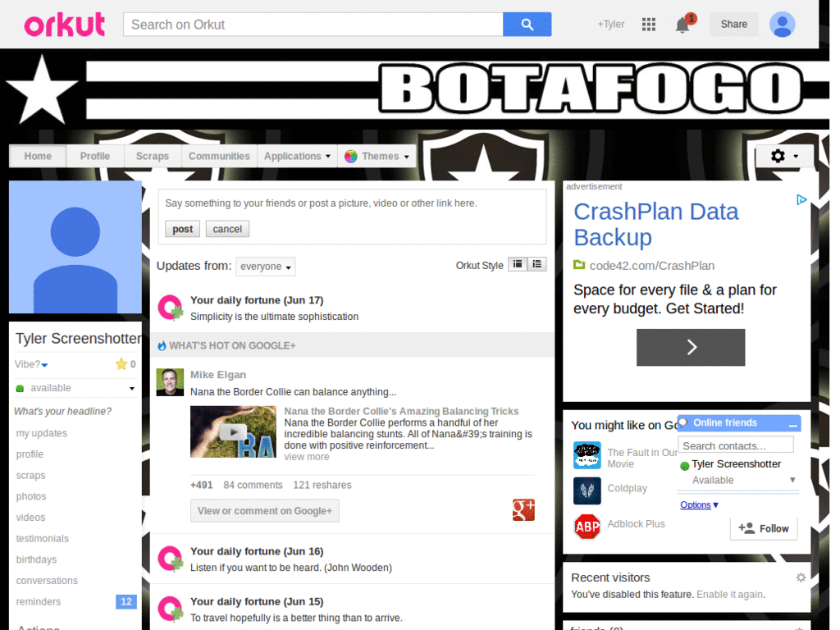Click the Recent visitors settings gear
Viewport: 840px width, 630px height.
pos(801,577)
